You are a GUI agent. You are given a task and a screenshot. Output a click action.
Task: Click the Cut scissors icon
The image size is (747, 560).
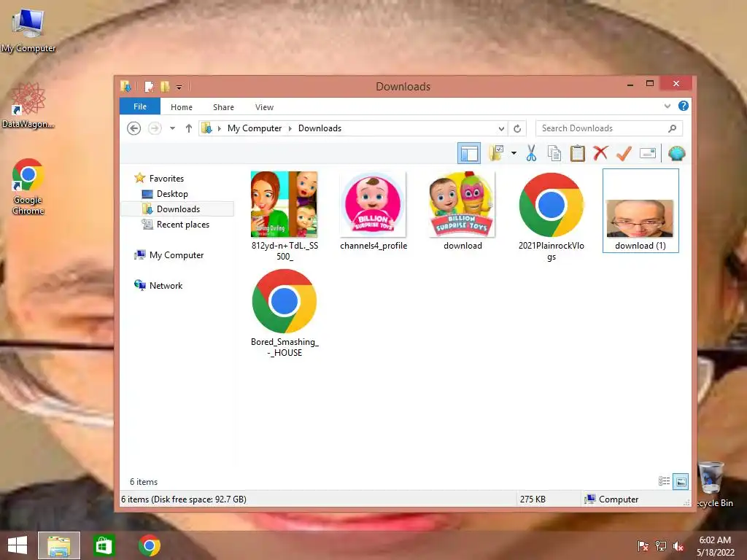pyautogui.click(x=531, y=153)
